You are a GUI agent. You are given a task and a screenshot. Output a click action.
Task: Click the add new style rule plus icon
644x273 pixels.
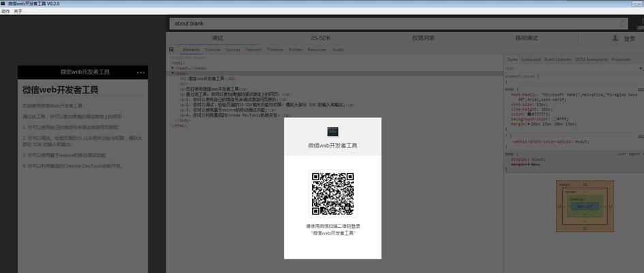coord(641,68)
